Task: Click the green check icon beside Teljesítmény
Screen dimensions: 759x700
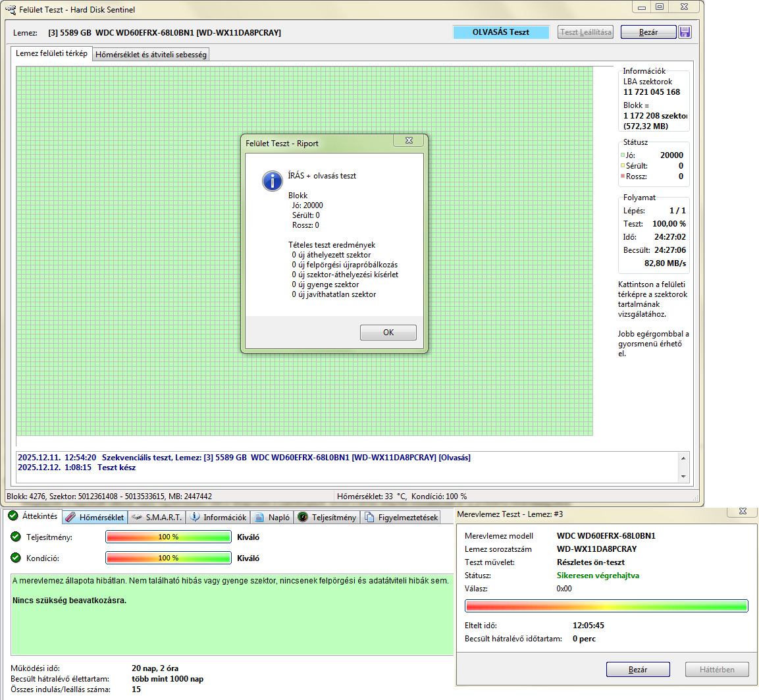Action: pyautogui.click(x=16, y=537)
